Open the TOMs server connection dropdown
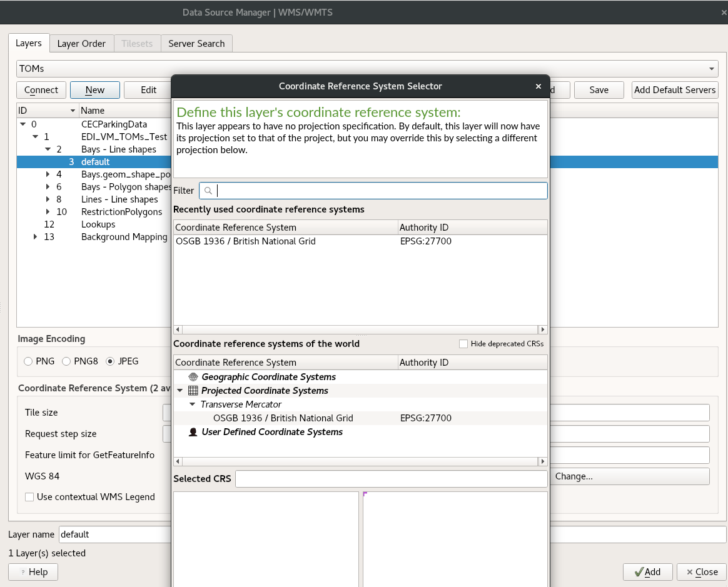The image size is (728, 587). click(711, 69)
